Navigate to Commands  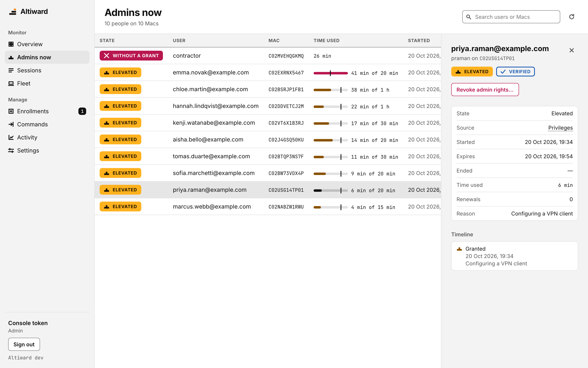coord(47,124)
